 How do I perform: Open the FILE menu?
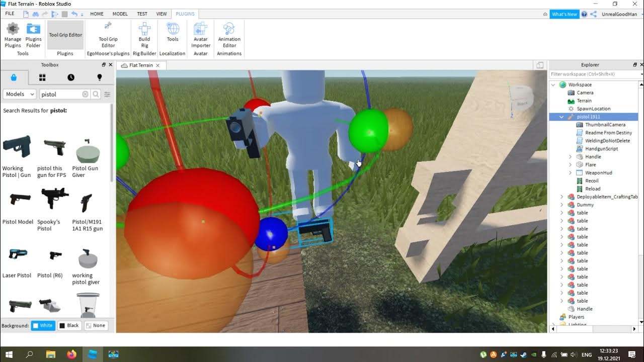tap(10, 14)
